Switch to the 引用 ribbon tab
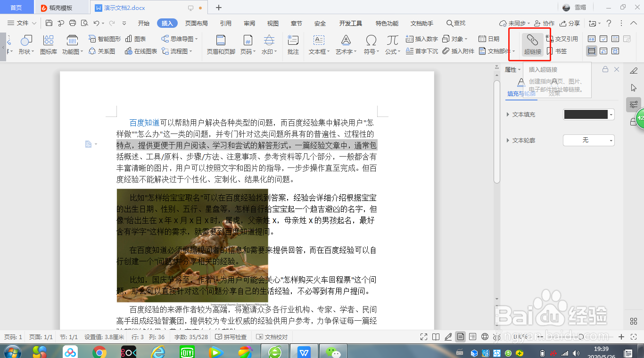 pos(225,23)
